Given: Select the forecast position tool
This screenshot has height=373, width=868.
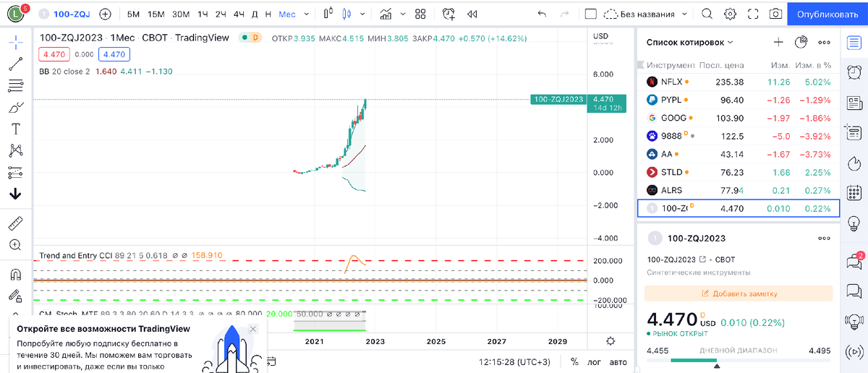Looking at the screenshot, I should pos(15,173).
